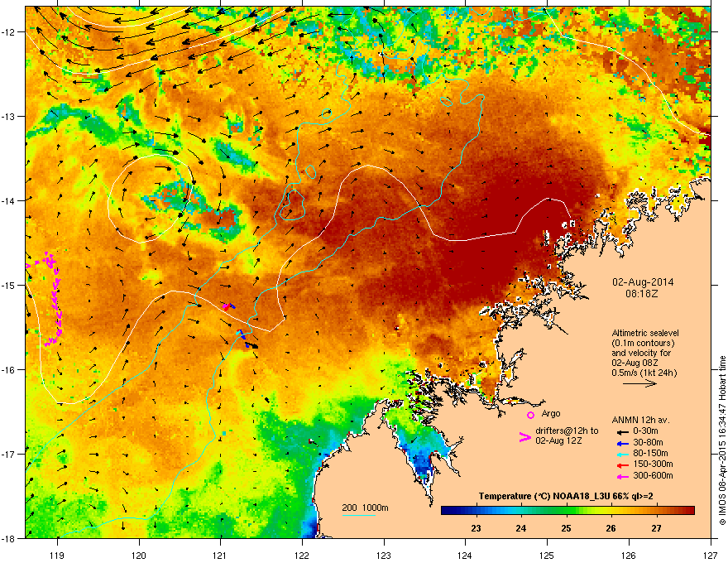Click longitude axis label '120'

click(139, 555)
